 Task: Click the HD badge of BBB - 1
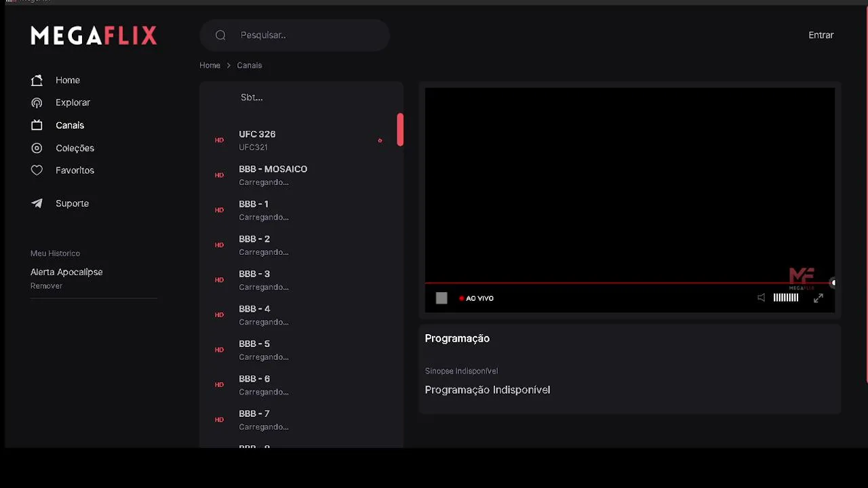pos(219,210)
